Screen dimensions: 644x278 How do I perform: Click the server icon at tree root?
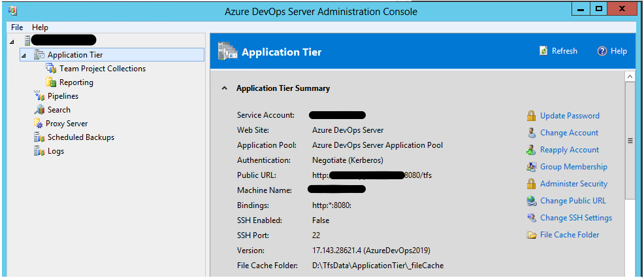point(27,41)
